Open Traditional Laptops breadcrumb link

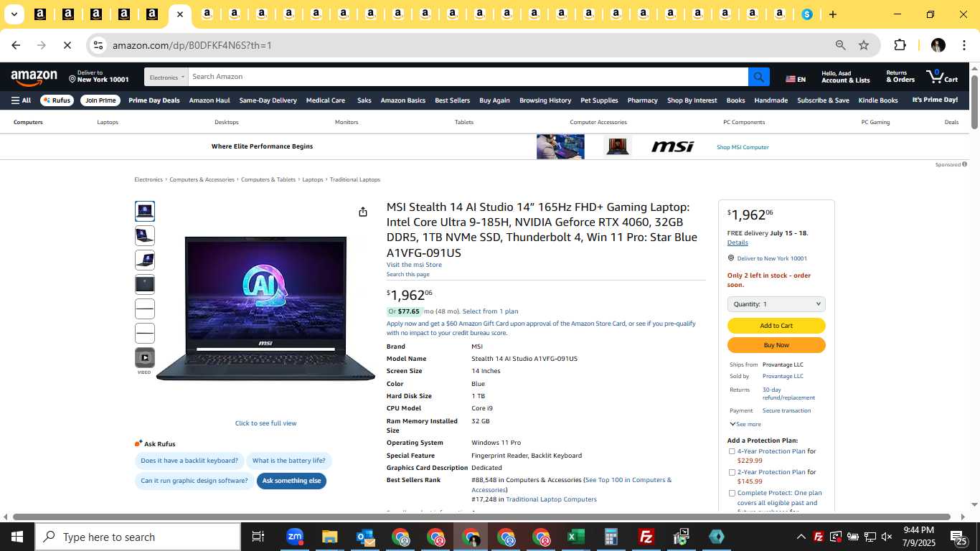pos(355,179)
